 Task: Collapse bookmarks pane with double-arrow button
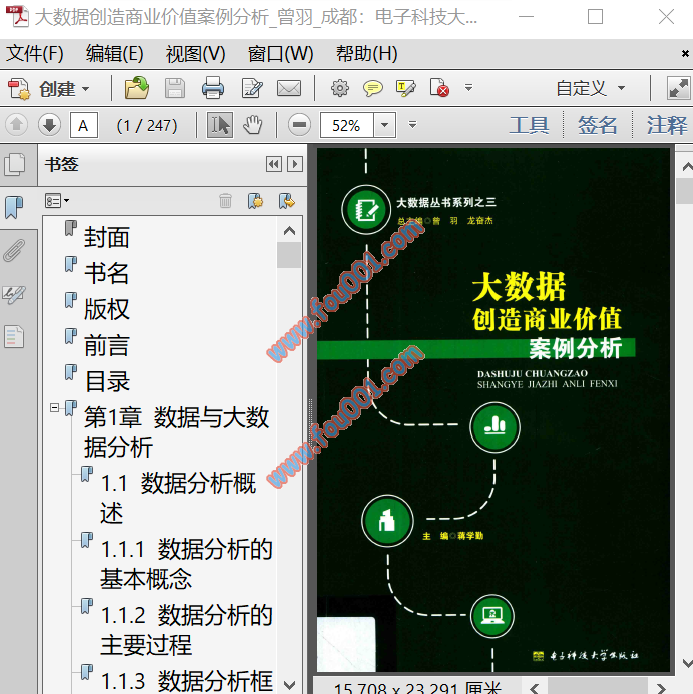click(274, 165)
